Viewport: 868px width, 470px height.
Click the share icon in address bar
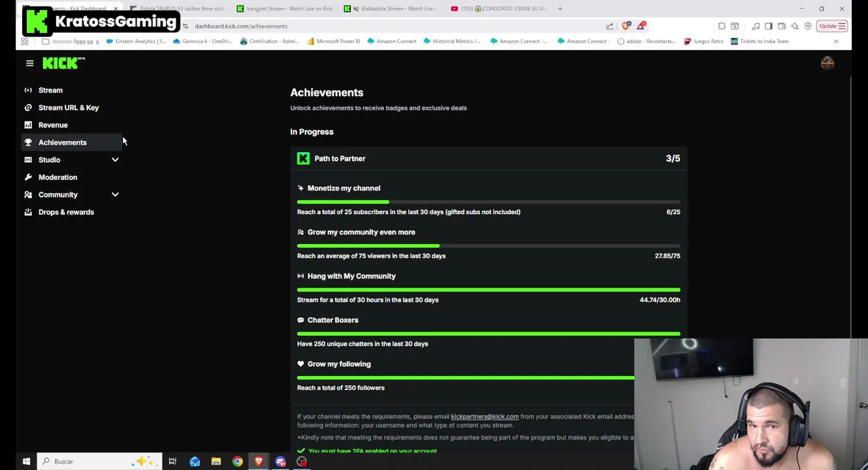coord(609,26)
